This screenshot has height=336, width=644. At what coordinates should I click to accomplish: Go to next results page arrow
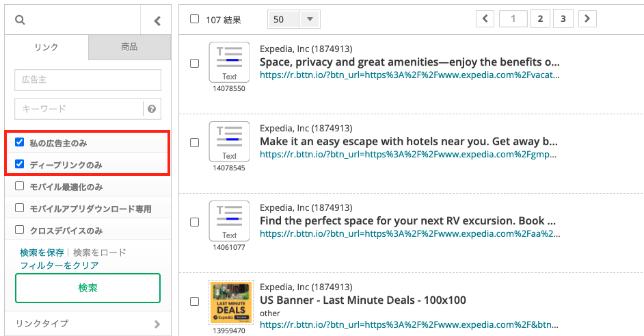pos(587,19)
